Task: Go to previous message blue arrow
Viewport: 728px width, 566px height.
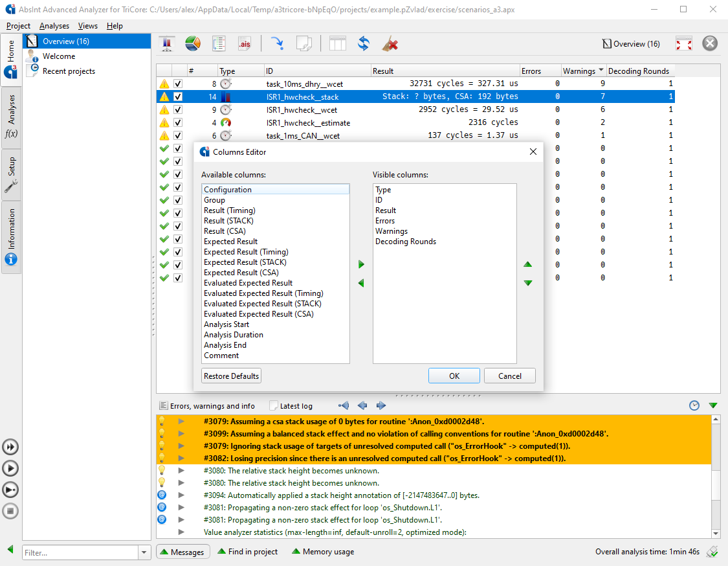Action: (x=362, y=405)
